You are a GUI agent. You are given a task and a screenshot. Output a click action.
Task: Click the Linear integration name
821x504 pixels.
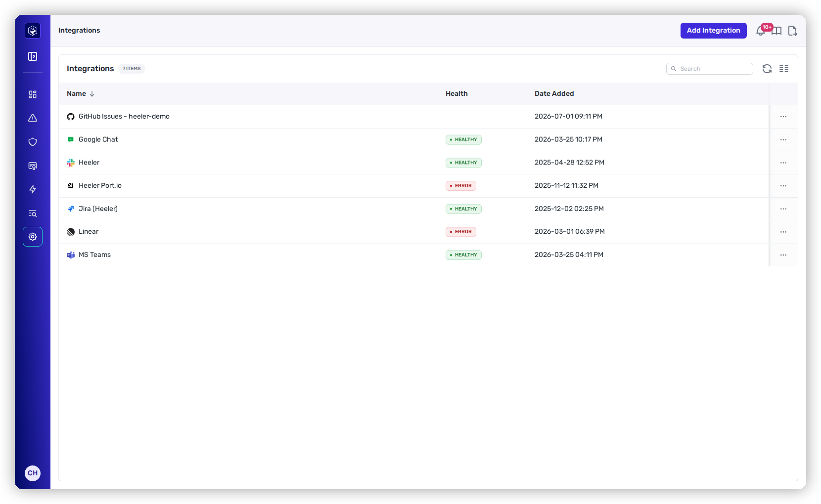pyautogui.click(x=89, y=232)
